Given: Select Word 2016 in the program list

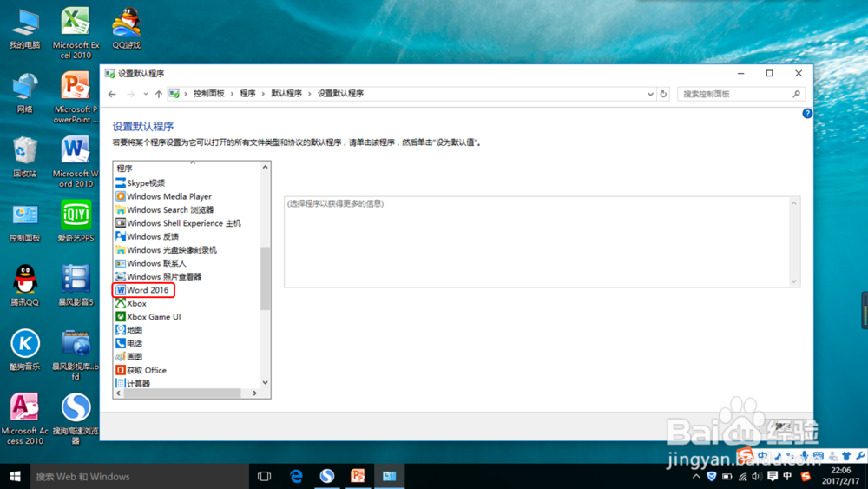Looking at the screenshot, I should tap(142, 289).
